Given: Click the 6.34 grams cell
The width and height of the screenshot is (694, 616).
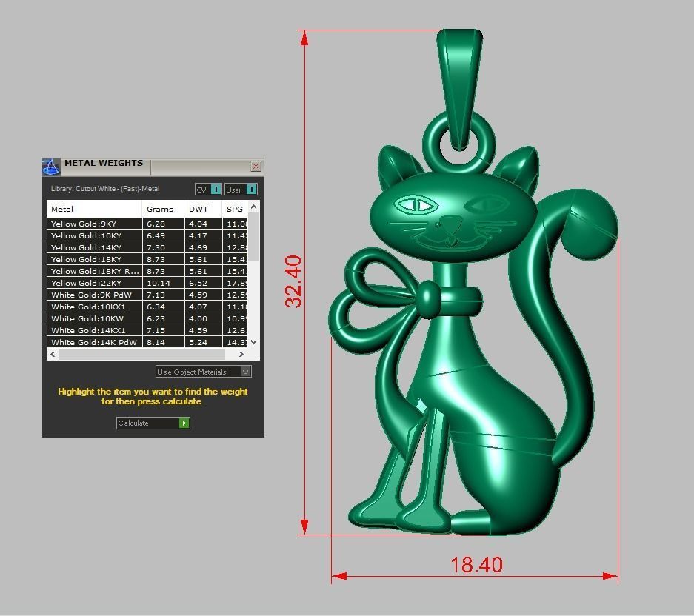Looking at the screenshot, I should [163, 307].
